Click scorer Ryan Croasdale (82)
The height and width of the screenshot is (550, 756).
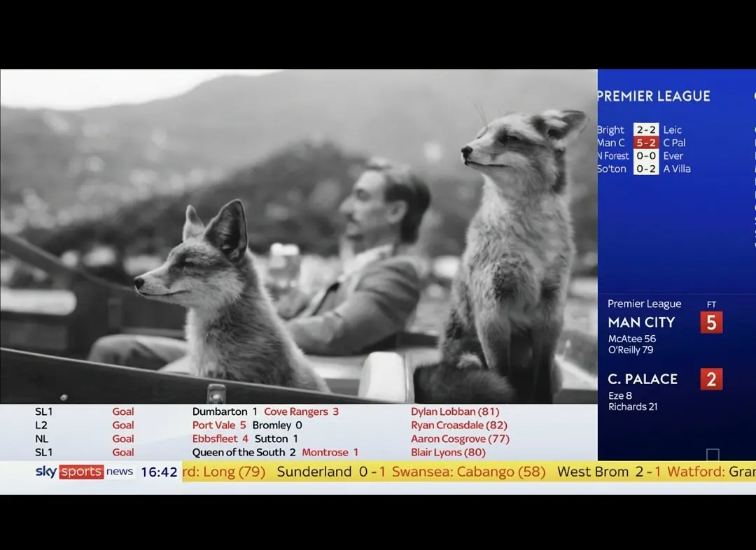point(459,425)
